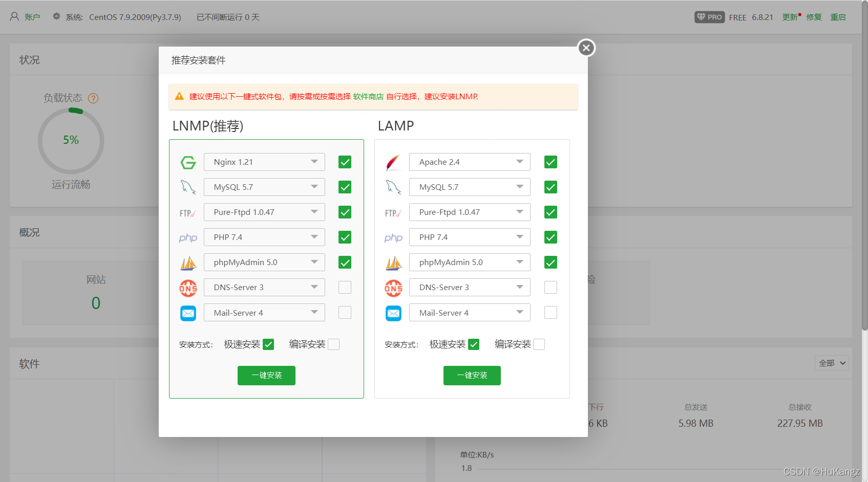The width and height of the screenshot is (868, 482).
Task: Click the Mail-Server envelope icon in LAMP
Action: pyautogui.click(x=393, y=313)
